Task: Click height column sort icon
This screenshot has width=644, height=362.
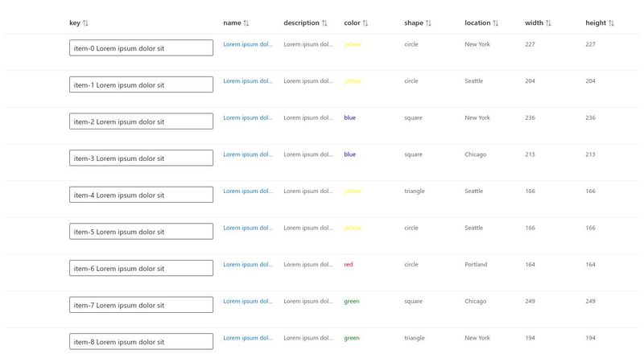Action: tap(612, 23)
